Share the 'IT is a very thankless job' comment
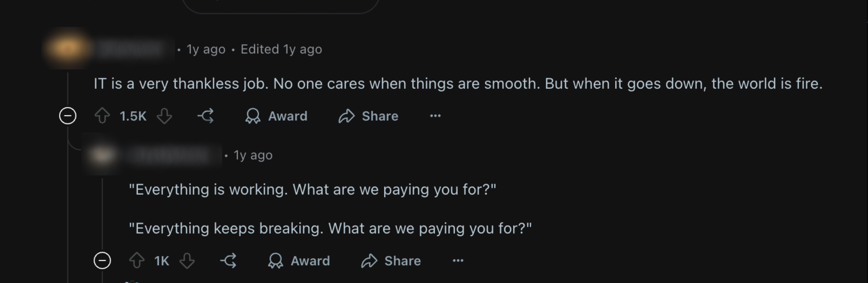 (x=368, y=116)
